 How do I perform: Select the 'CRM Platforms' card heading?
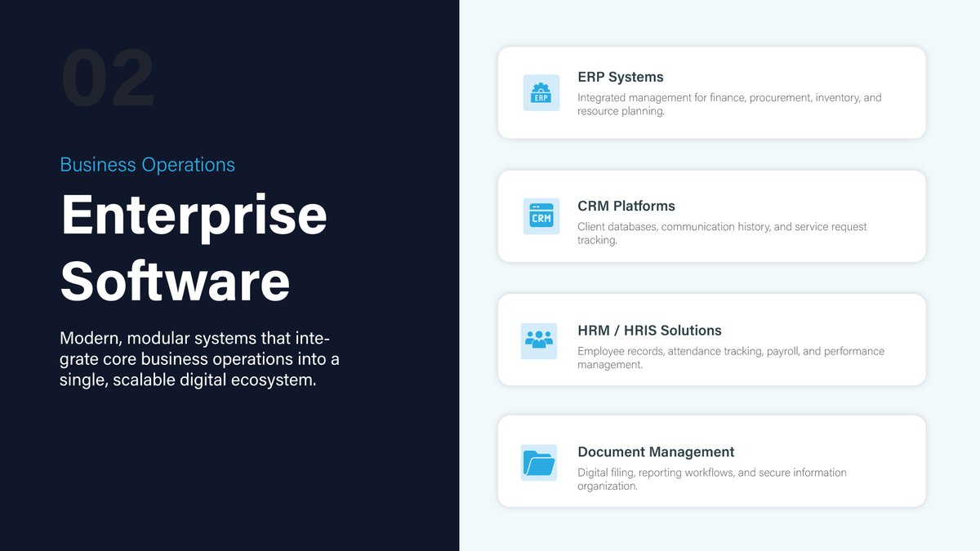[x=626, y=207]
